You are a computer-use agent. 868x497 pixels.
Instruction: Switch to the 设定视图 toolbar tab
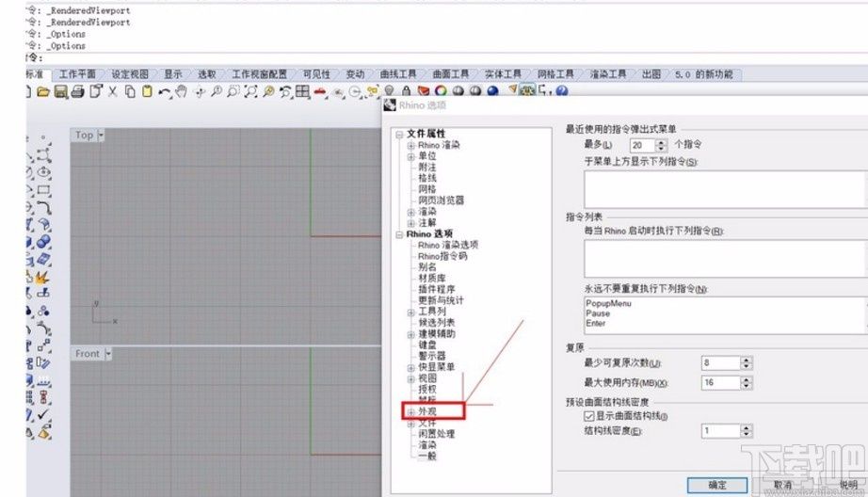130,74
